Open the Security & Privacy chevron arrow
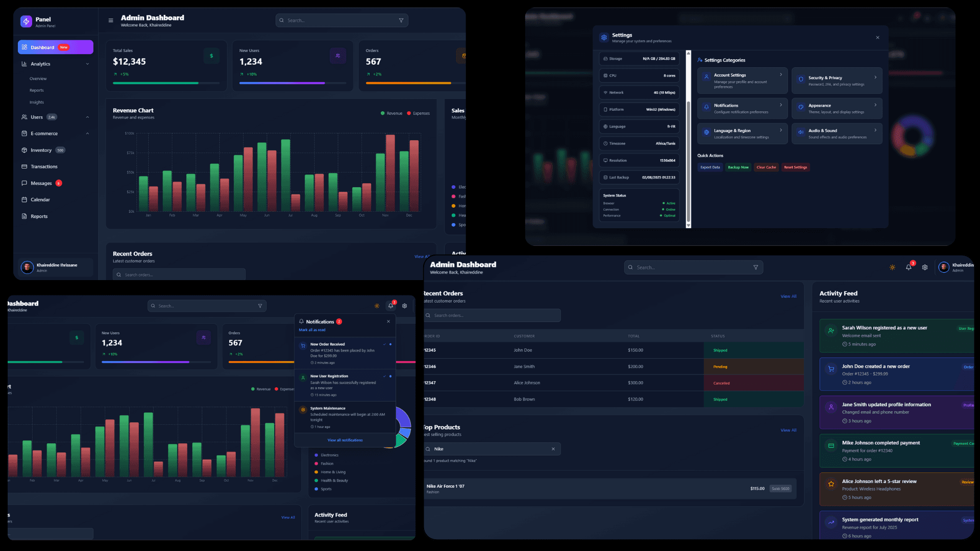The height and width of the screenshot is (551, 980). click(x=875, y=78)
